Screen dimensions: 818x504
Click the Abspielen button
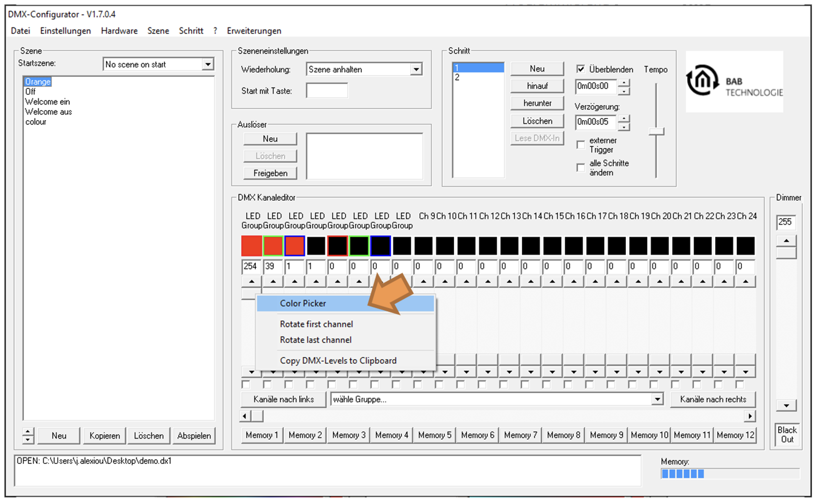click(x=194, y=436)
